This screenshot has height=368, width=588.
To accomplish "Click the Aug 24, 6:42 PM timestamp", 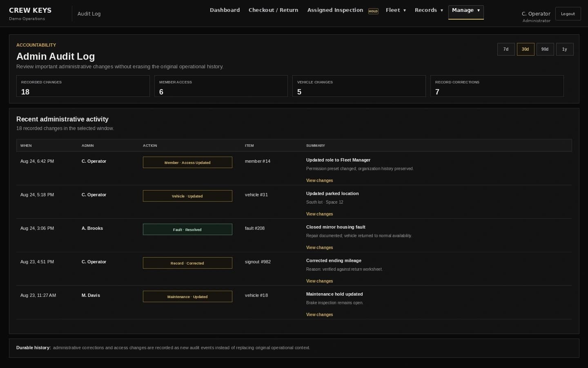I will click(37, 161).
